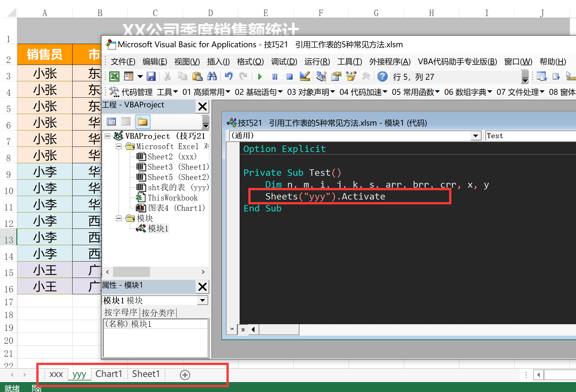This screenshot has width=576, height=392.
Task: Switch to 按分类序 properties tab
Action: coord(158,313)
